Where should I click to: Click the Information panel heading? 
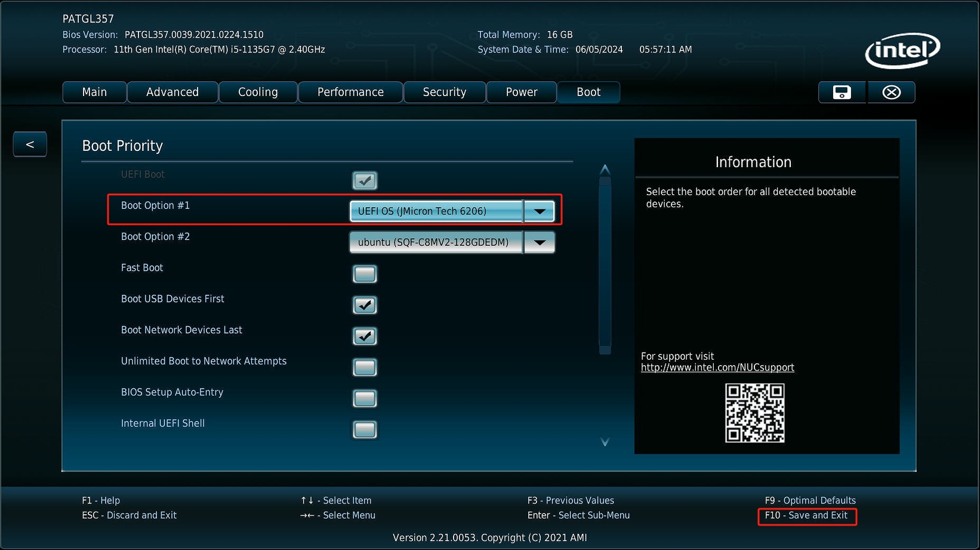click(753, 162)
